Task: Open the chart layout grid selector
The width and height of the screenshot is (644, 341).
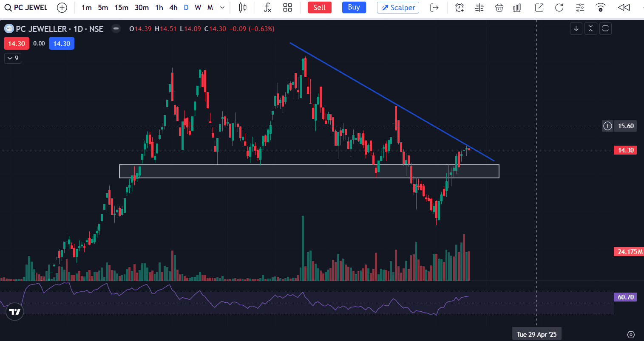Action: 288,8
